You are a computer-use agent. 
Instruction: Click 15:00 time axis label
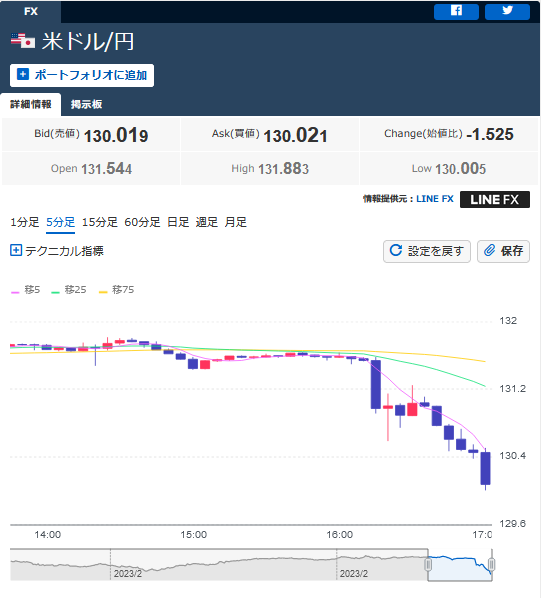(194, 535)
